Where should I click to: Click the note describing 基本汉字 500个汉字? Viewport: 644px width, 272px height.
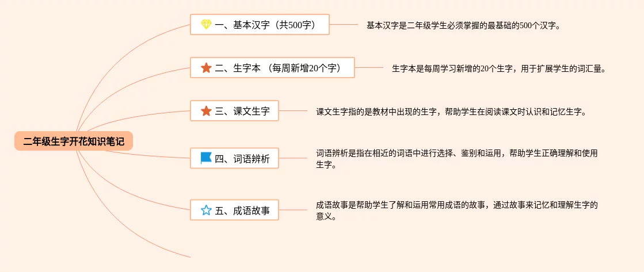pos(464,25)
